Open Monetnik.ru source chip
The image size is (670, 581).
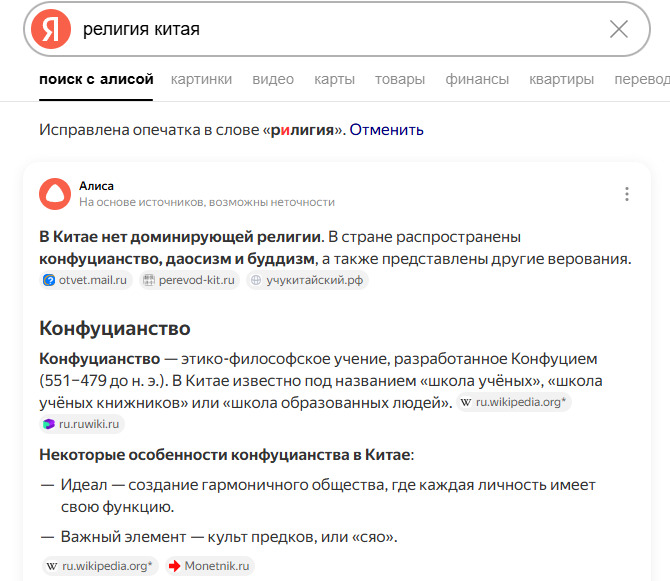click(211, 565)
